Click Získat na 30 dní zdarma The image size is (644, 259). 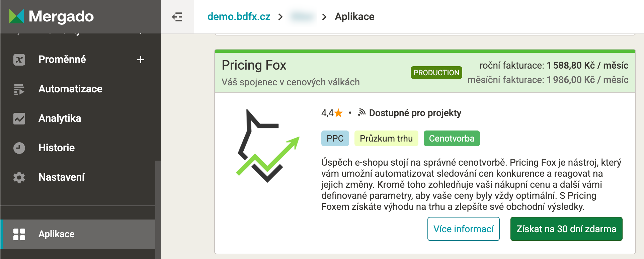566,229
